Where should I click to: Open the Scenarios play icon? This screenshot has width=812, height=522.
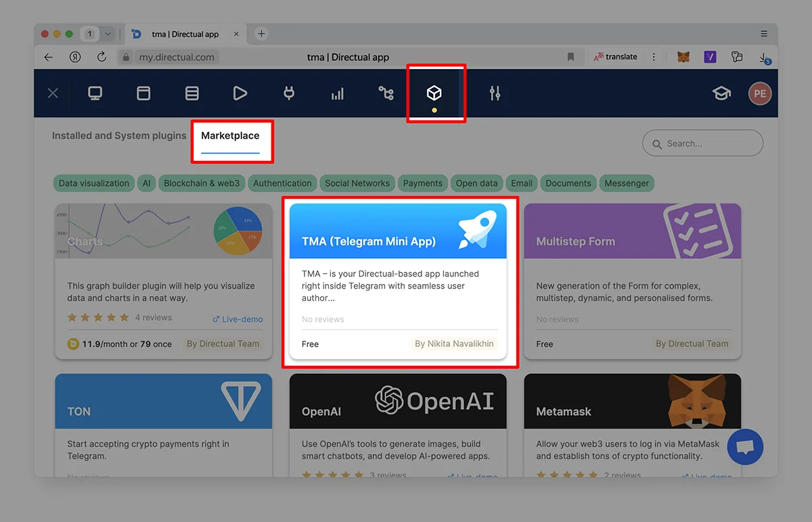tap(240, 93)
